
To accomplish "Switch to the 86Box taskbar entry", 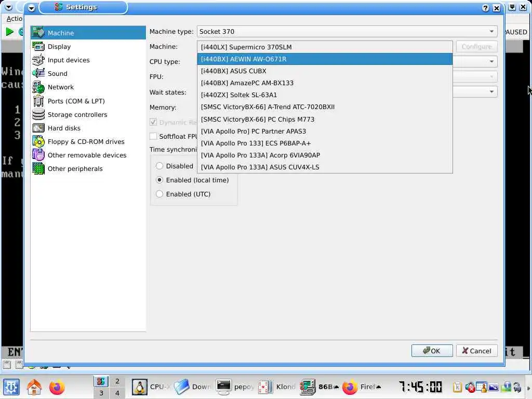I will click(320, 387).
